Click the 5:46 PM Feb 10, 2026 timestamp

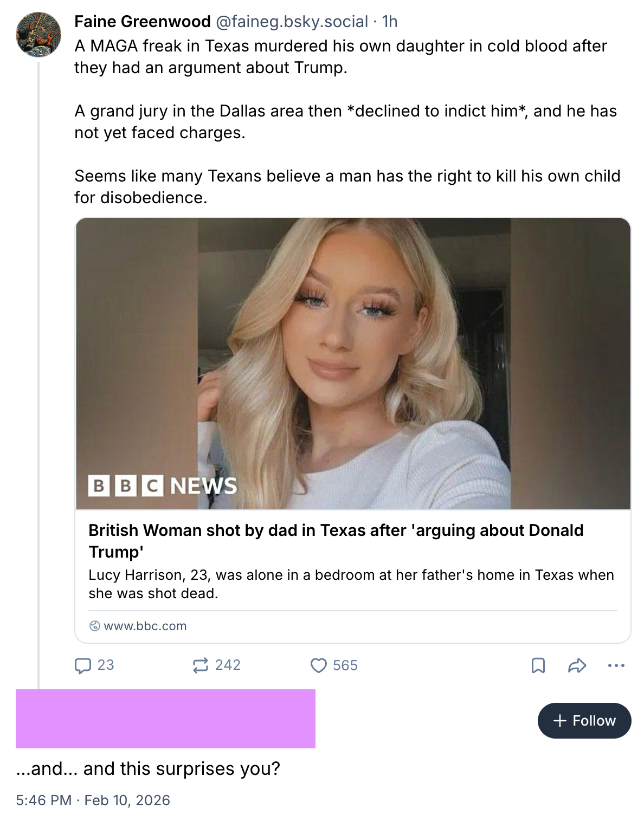click(x=93, y=800)
